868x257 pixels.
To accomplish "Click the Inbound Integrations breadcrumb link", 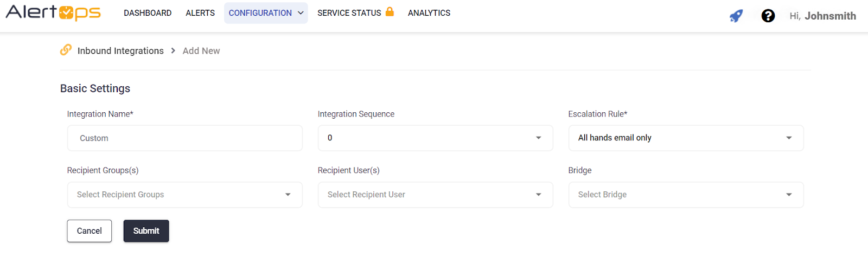I will 120,50.
